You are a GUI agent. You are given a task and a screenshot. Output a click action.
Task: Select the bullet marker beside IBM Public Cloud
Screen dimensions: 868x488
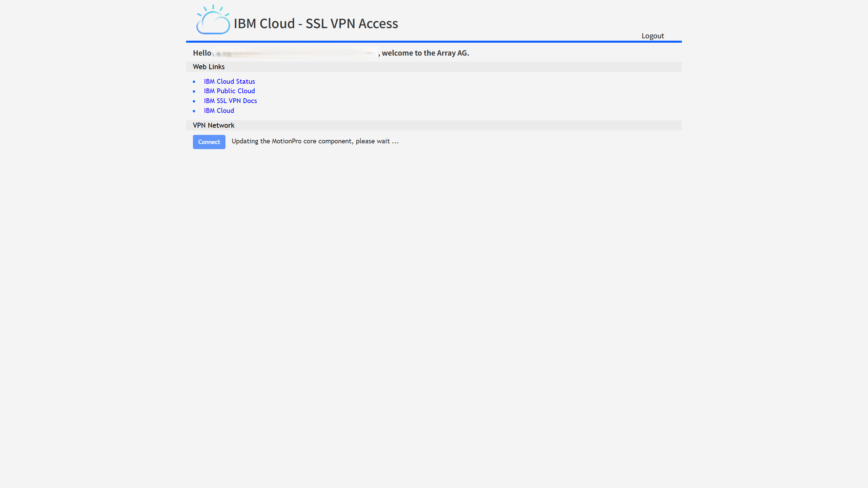[x=195, y=91]
